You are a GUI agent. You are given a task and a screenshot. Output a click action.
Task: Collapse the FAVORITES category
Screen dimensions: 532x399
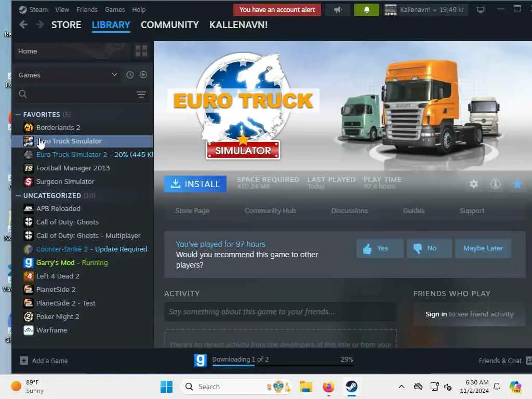pos(18,115)
